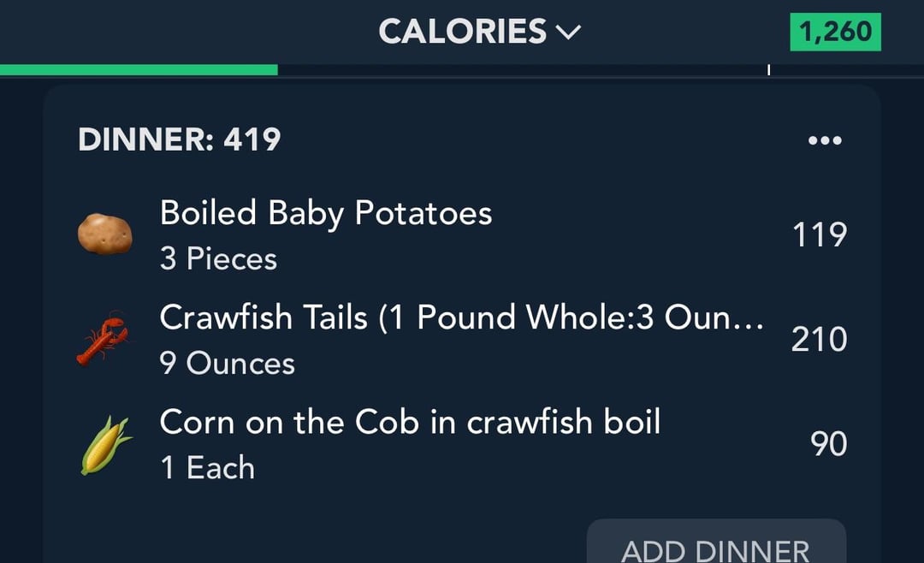Tap the 9 Ounces serving size
This screenshot has height=563, width=924.
tap(227, 364)
